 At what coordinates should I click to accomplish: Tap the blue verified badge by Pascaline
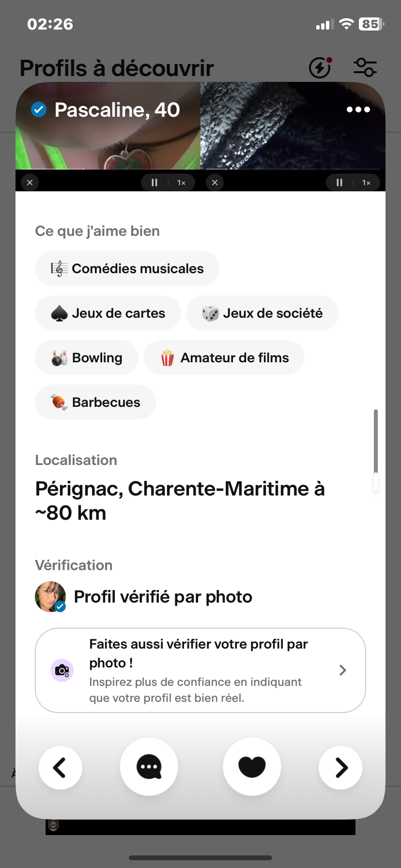coord(39,109)
